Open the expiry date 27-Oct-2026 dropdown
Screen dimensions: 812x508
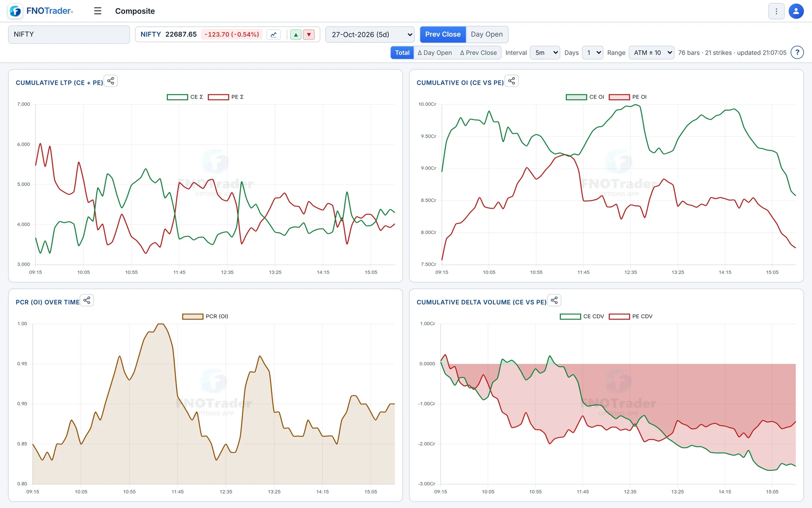point(370,35)
